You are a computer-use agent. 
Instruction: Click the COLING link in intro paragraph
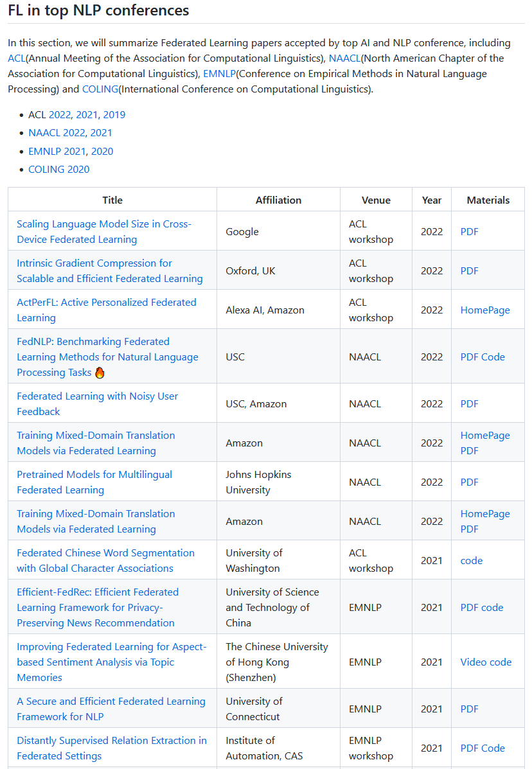pyautogui.click(x=100, y=89)
